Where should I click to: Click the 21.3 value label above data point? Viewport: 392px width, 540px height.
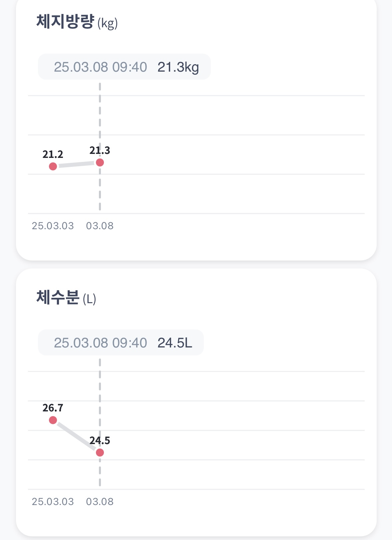click(100, 151)
